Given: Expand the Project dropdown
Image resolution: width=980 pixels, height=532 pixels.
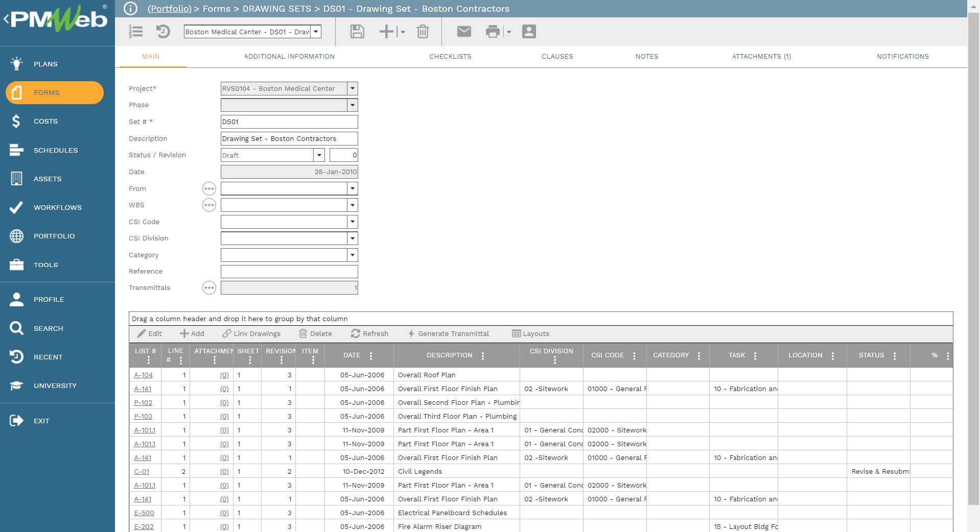Looking at the screenshot, I should (353, 88).
